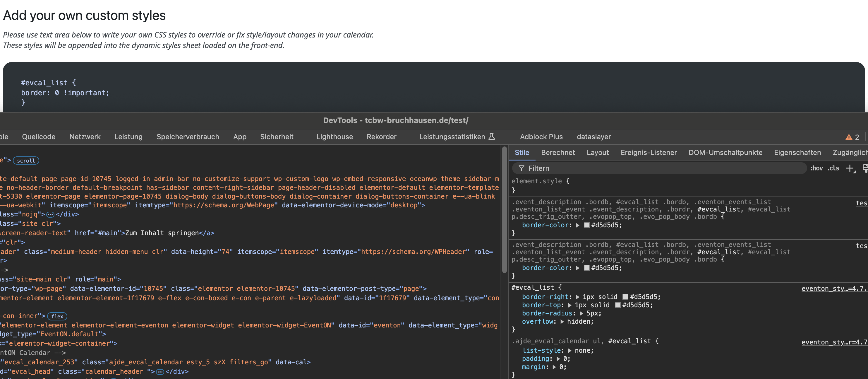Open stylesheet link beside .ajde_evcal_calendar ul rule

[834, 342]
